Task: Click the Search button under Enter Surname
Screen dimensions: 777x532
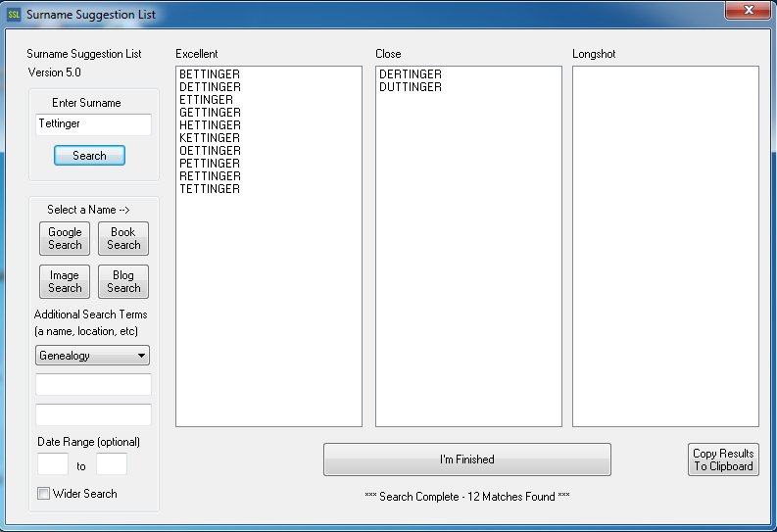Action: coord(89,156)
